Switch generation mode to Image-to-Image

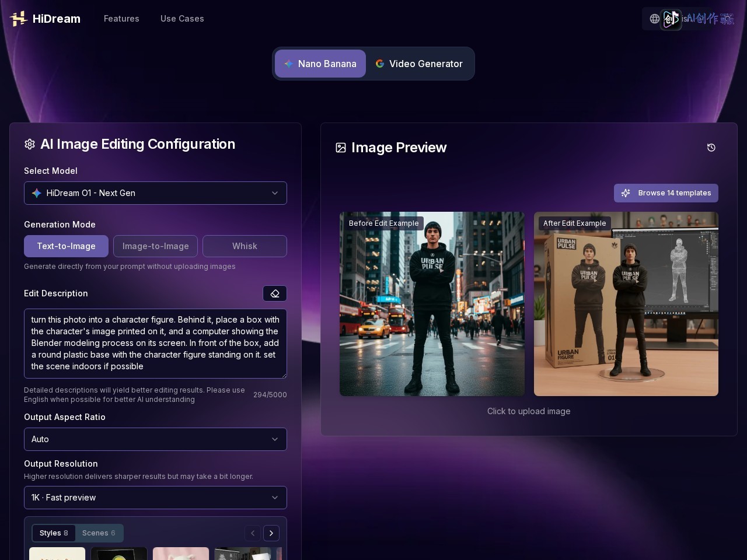click(155, 246)
